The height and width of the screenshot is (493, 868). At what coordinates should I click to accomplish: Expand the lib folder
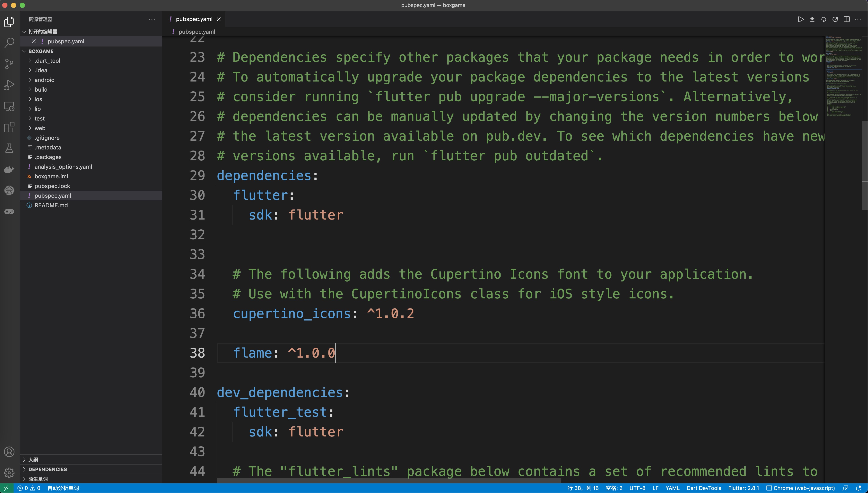pos(37,109)
